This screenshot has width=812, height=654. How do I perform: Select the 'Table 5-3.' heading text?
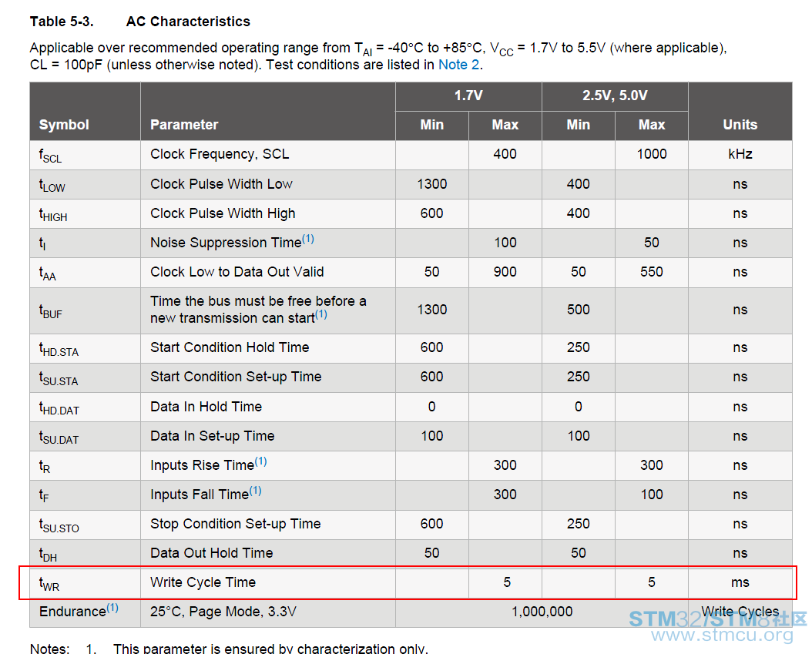[x=62, y=22]
